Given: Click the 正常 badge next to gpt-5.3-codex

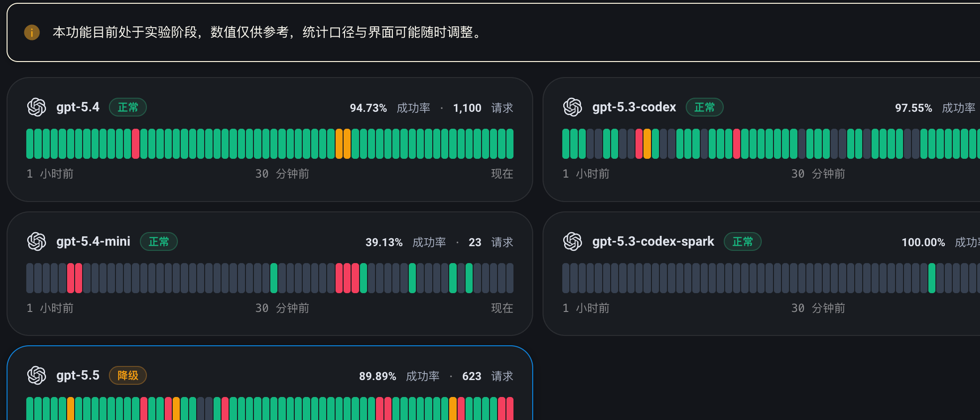Looking at the screenshot, I should point(704,107).
